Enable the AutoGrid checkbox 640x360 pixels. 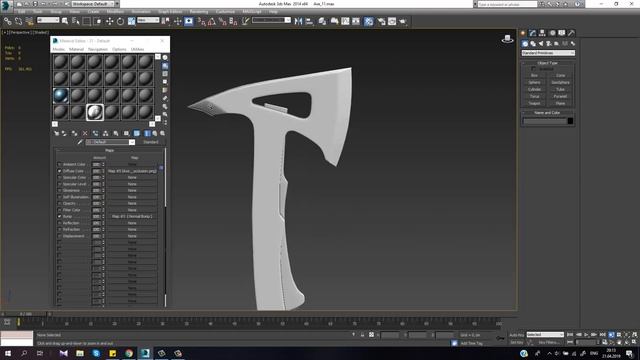[534, 69]
